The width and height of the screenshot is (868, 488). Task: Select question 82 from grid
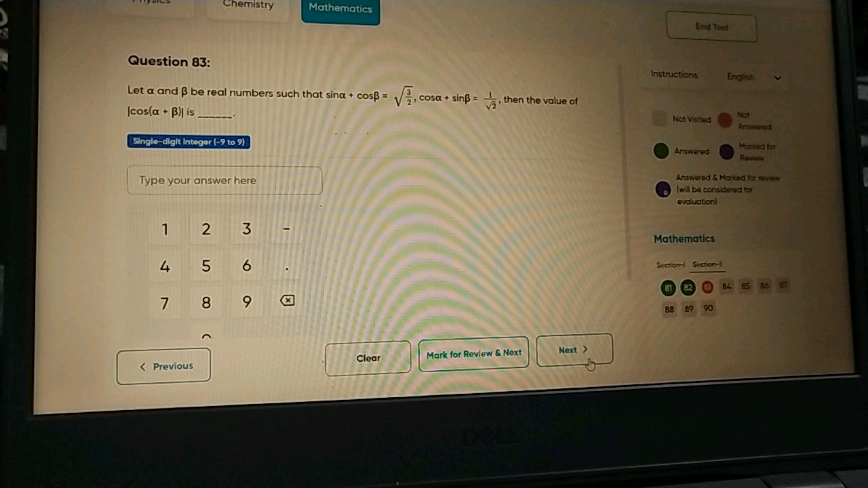[x=687, y=287]
